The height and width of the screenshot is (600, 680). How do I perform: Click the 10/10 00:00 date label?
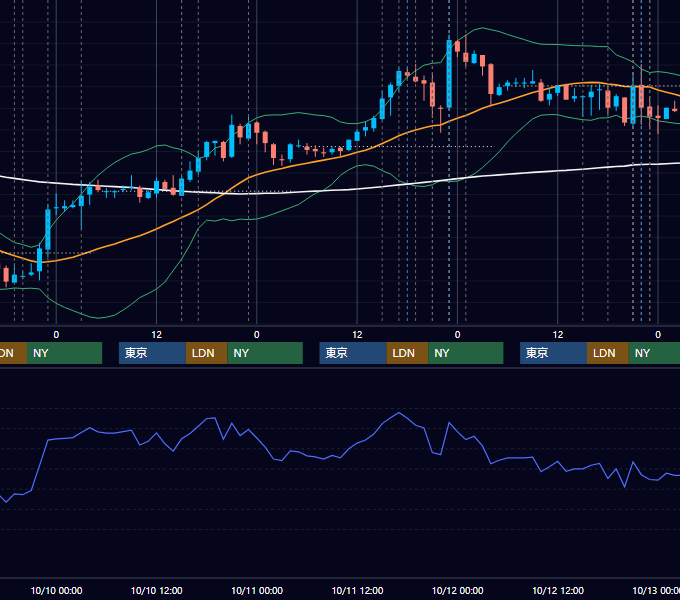point(56,590)
